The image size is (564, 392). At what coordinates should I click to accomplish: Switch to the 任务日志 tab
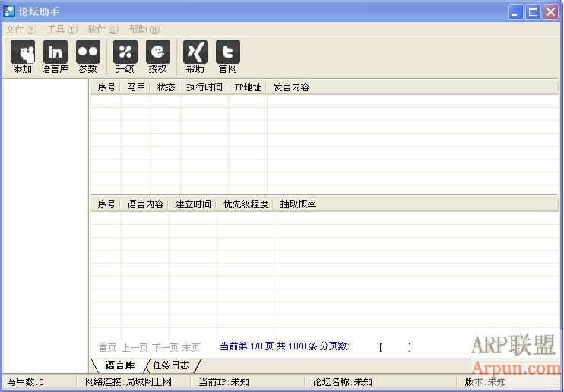(171, 365)
